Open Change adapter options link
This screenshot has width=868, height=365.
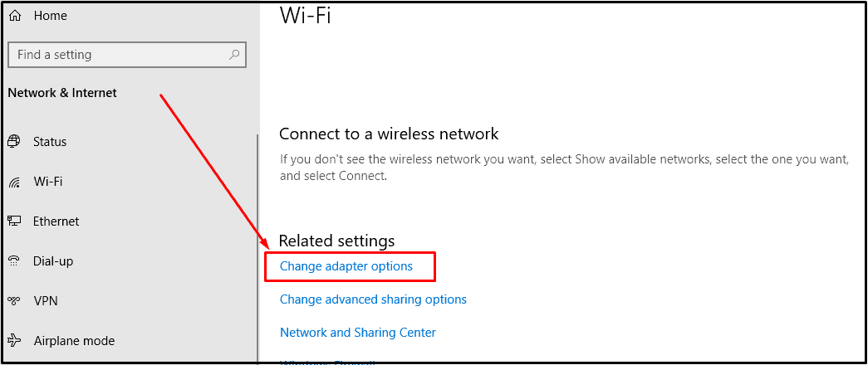[x=346, y=266]
